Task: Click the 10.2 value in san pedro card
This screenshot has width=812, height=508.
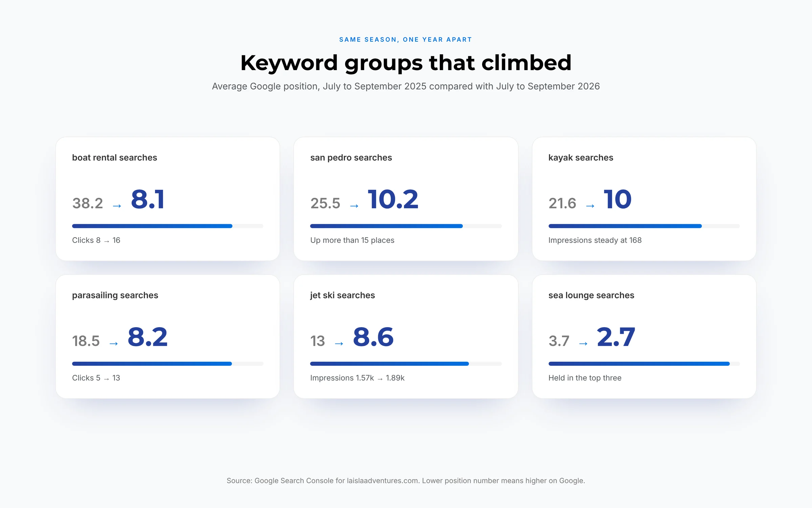Action: [393, 199]
